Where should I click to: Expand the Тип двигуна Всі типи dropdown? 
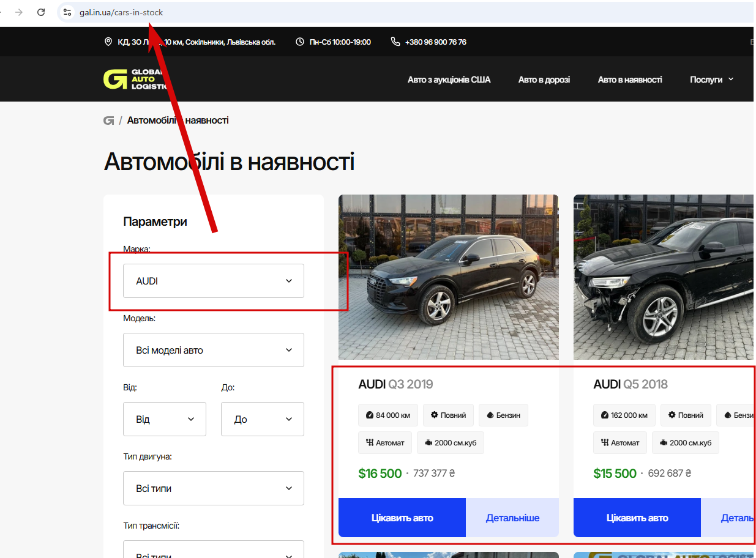[214, 488]
